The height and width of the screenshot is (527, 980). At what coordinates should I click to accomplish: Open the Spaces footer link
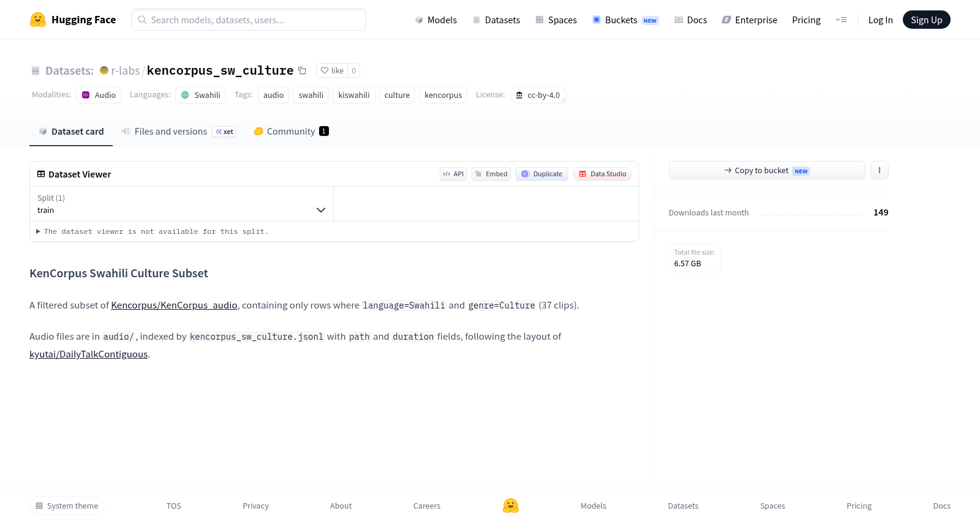pos(772,506)
